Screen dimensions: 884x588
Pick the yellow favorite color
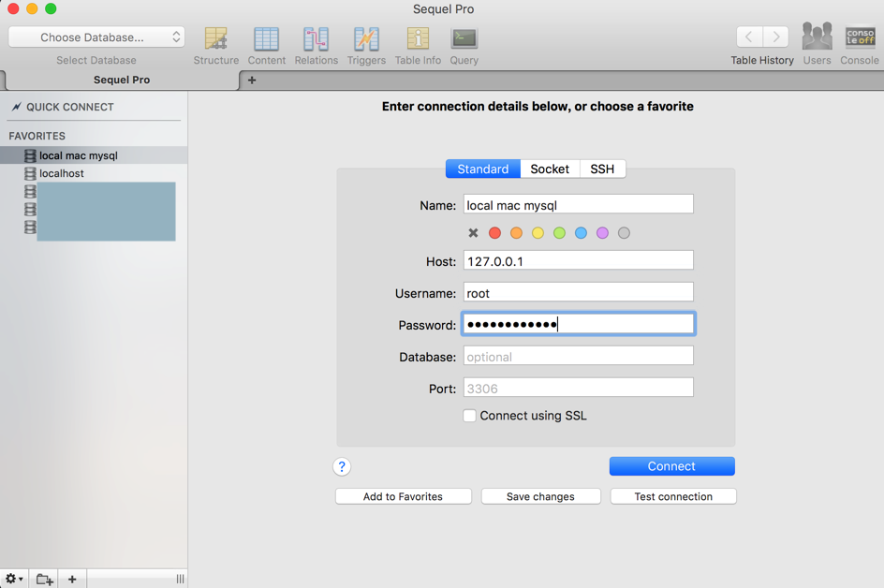click(538, 233)
